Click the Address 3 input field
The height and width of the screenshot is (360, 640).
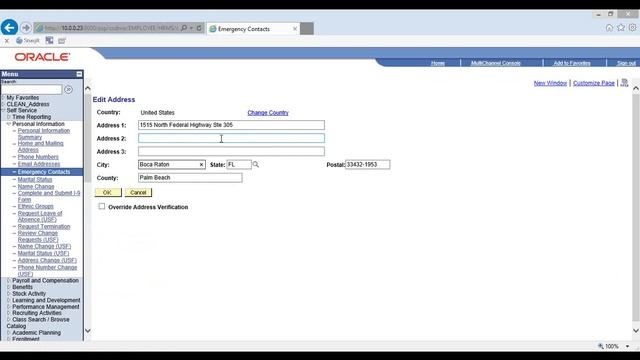tap(231, 151)
